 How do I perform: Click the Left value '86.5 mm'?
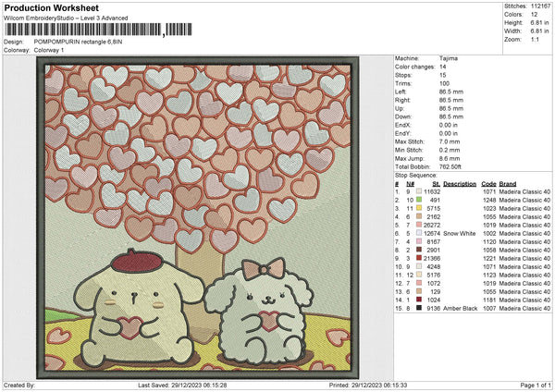tap(451, 92)
